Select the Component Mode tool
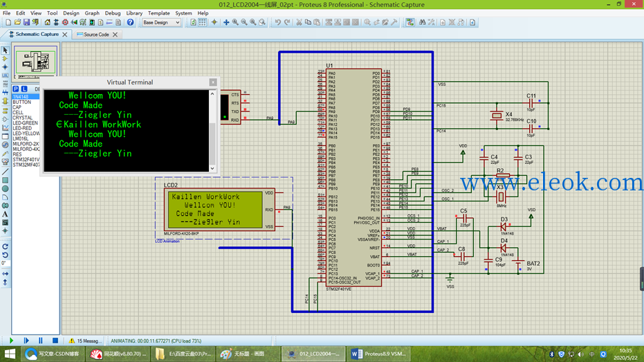Viewport: 644px width, 362px height. click(x=5, y=59)
